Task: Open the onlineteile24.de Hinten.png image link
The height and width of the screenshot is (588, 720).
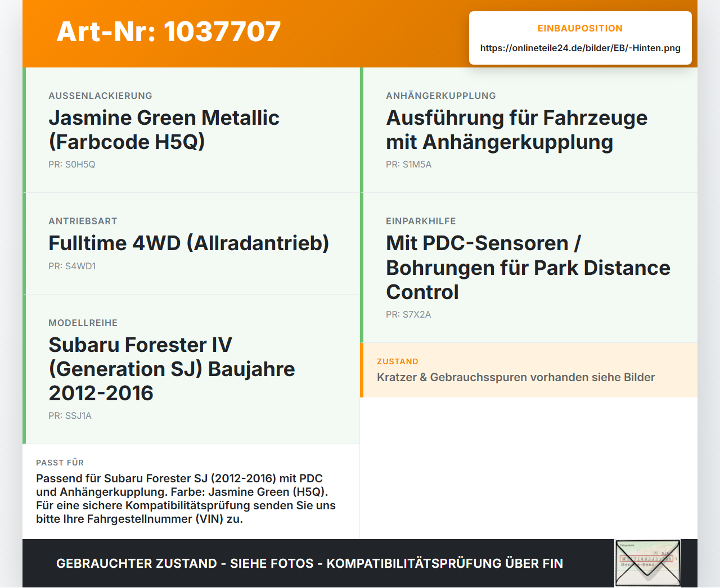Action: click(x=580, y=48)
